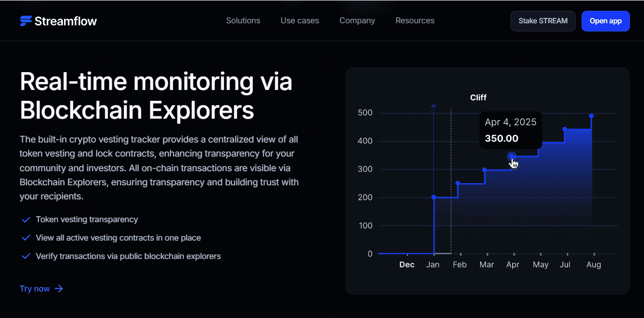Click the Real-time monitoring via Blockchain Explorers heading
The image size is (644, 318).
156,96
